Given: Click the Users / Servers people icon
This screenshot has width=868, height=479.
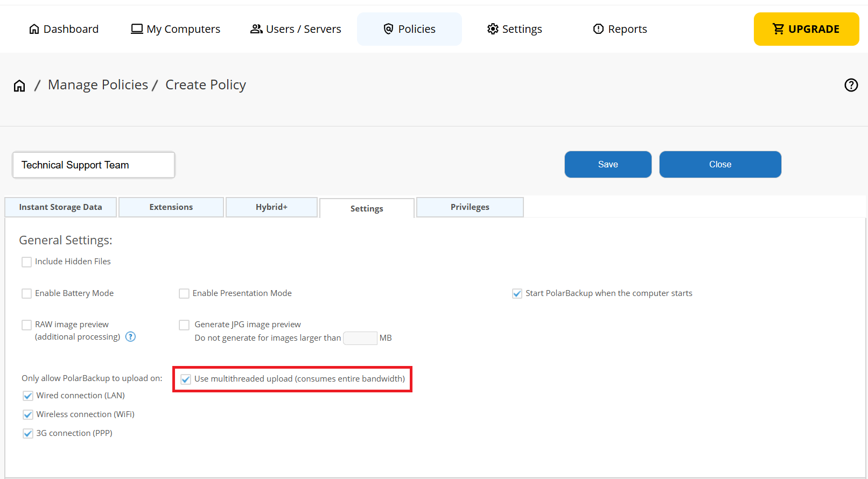Looking at the screenshot, I should click(x=256, y=29).
